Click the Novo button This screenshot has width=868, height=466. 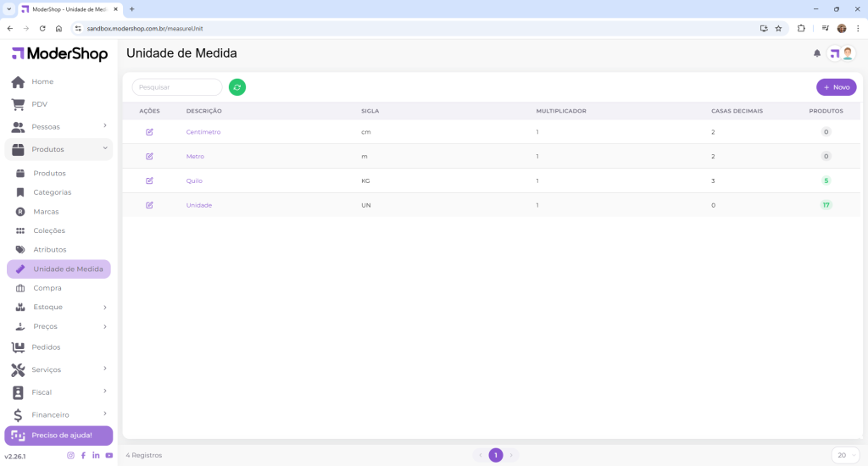836,87
